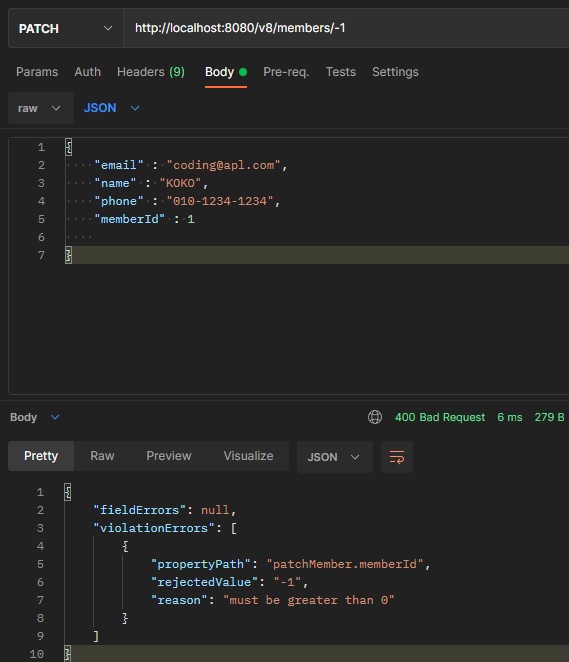This screenshot has height=662, width=569.
Task: Click the "must be greater than 0" reason
Action: pyautogui.click(x=309, y=600)
